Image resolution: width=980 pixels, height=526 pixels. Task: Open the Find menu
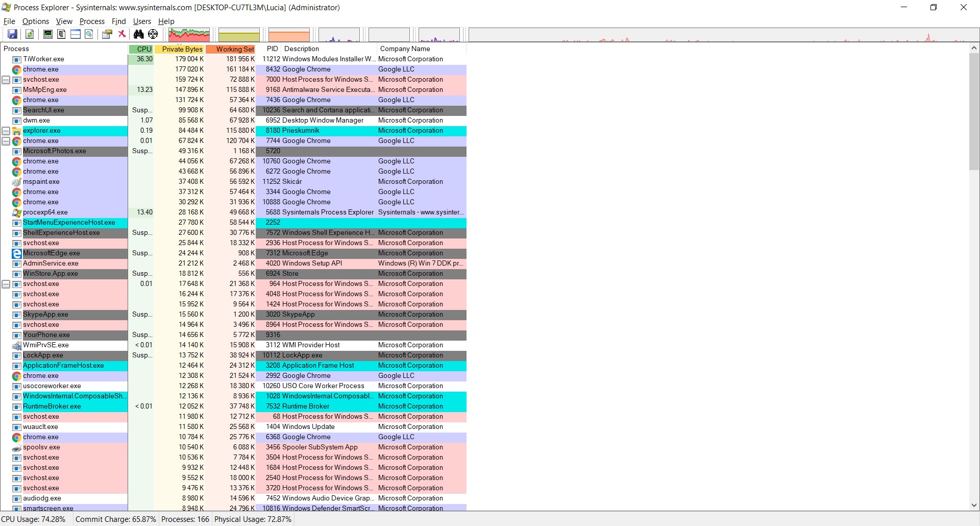(118, 21)
